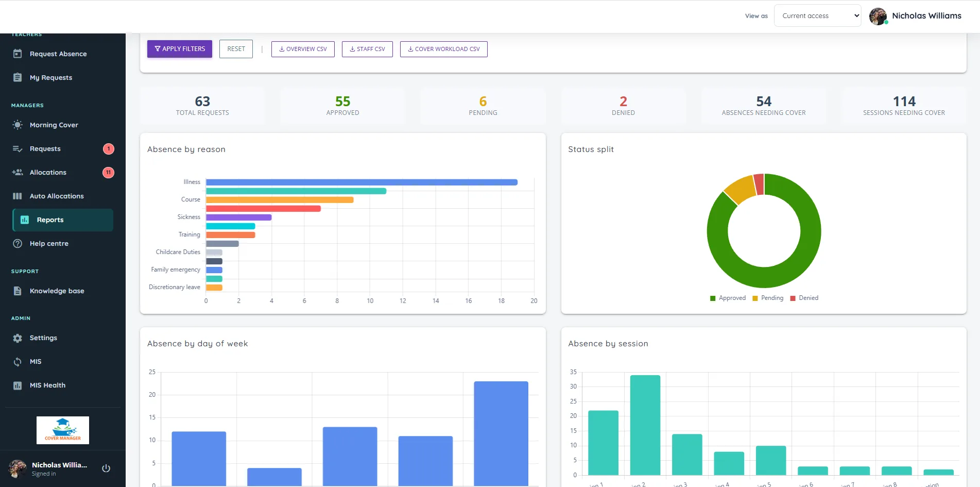Screen dimensions: 980x487
Task: Click the 54 Absences Needing Cover card
Action: click(764, 106)
